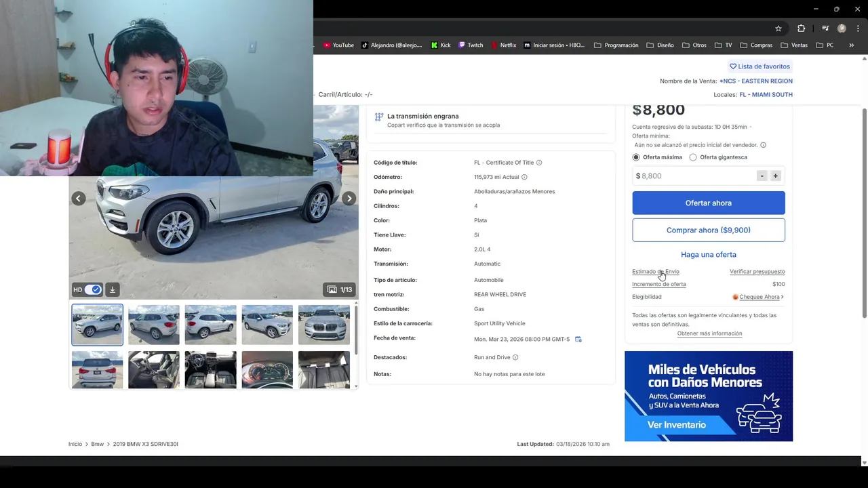This screenshot has height=488, width=868.
Task: Click the Ofertar ahora button
Action: [x=709, y=203]
